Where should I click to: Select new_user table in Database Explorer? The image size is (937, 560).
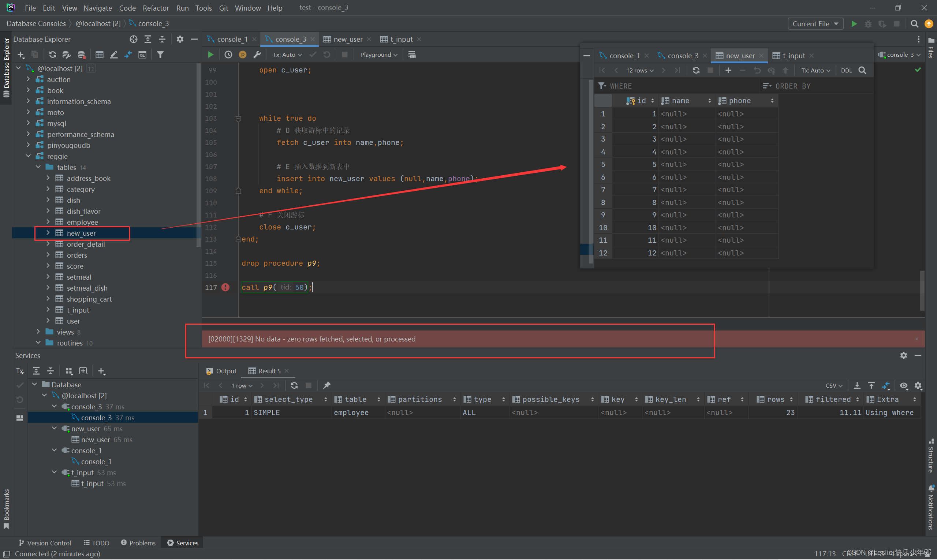80,233
